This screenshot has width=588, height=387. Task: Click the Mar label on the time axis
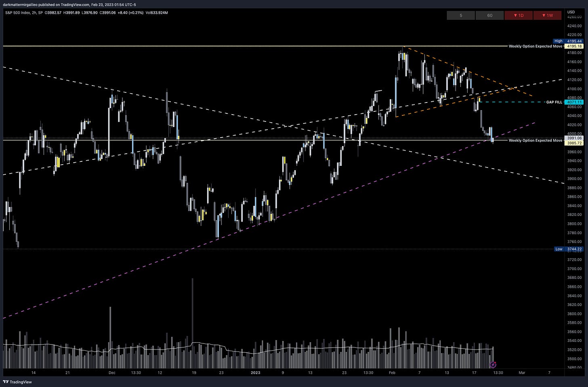click(x=522, y=373)
